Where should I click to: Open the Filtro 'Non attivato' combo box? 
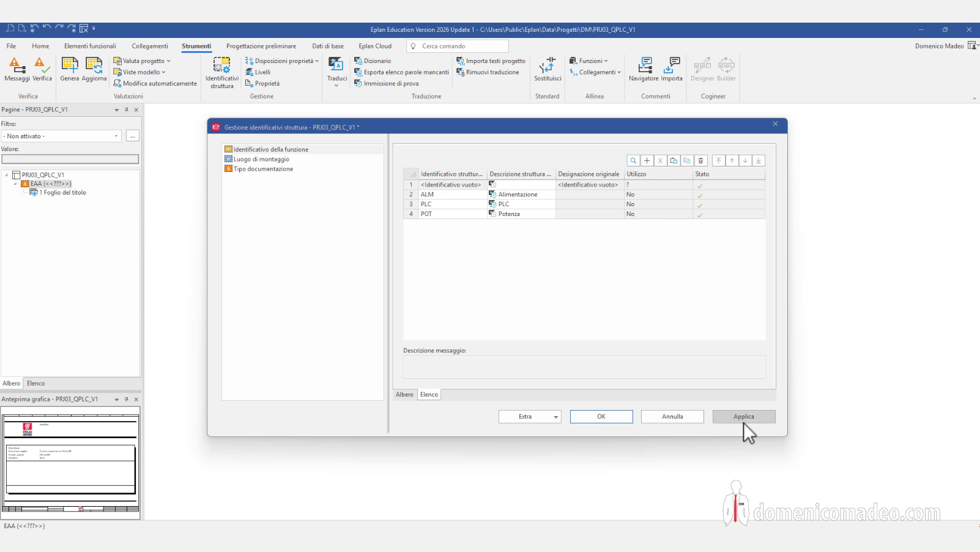tap(61, 136)
